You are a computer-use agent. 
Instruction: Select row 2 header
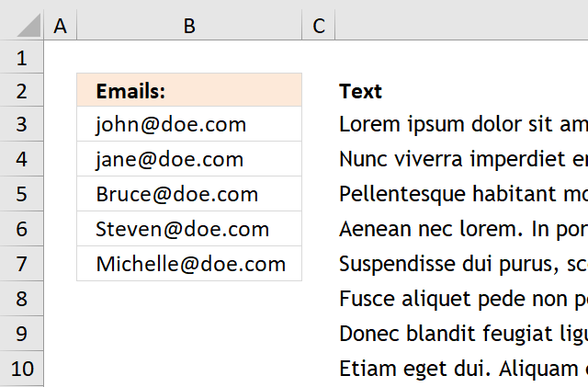coord(21,90)
